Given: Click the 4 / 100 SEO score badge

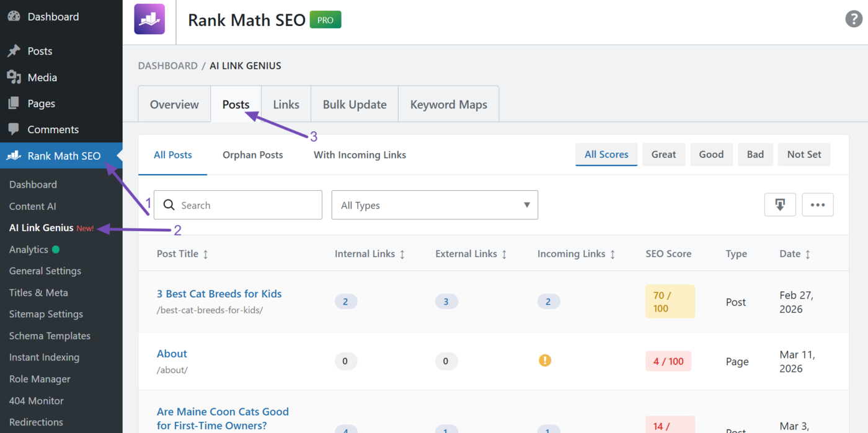Looking at the screenshot, I should pos(668,361).
